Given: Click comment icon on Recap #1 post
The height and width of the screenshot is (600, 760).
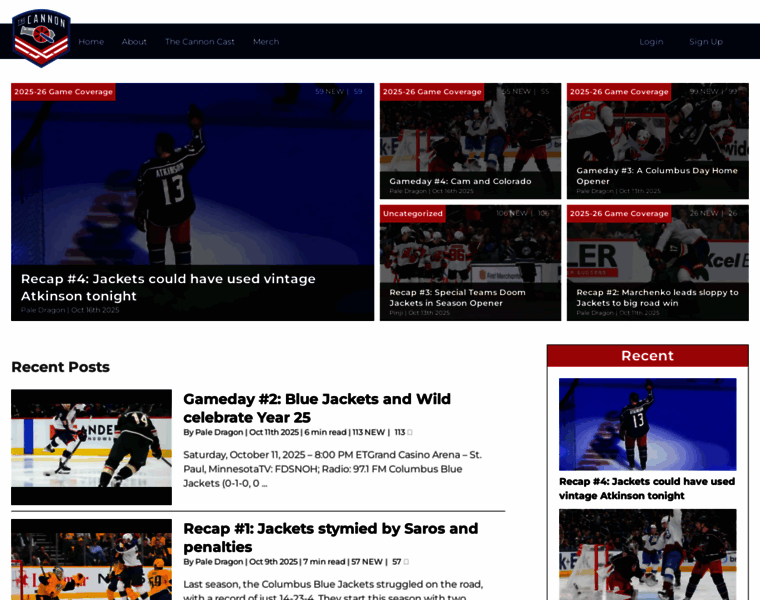Looking at the screenshot, I should click(x=406, y=562).
